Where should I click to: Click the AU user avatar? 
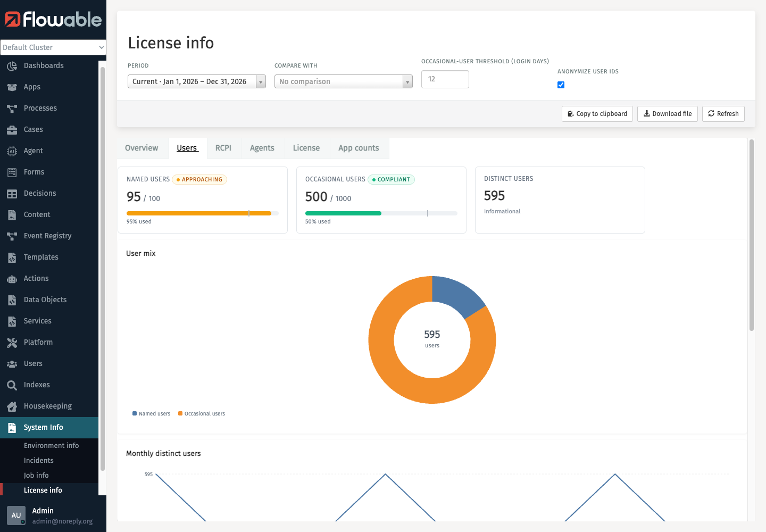click(x=16, y=516)
